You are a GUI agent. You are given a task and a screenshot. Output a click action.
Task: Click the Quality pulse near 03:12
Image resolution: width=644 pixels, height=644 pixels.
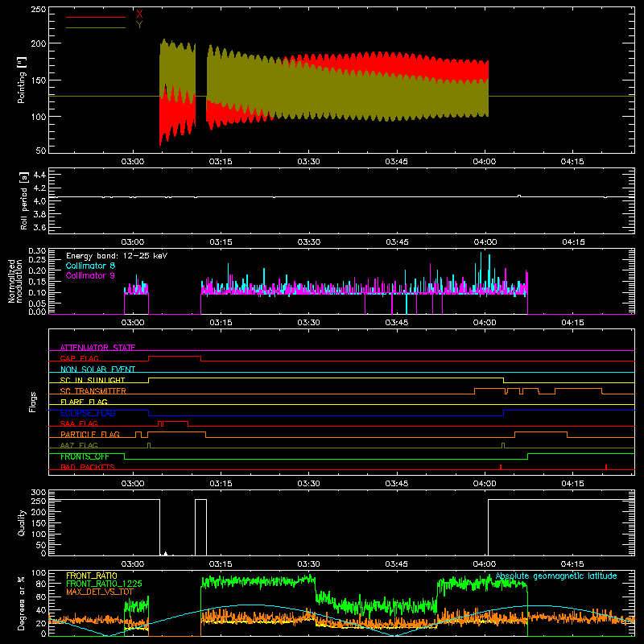click(200, 527)
